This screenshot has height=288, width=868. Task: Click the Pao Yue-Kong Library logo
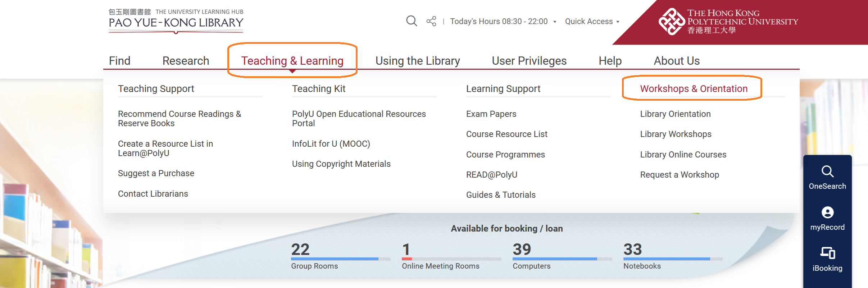coord(176,21)
